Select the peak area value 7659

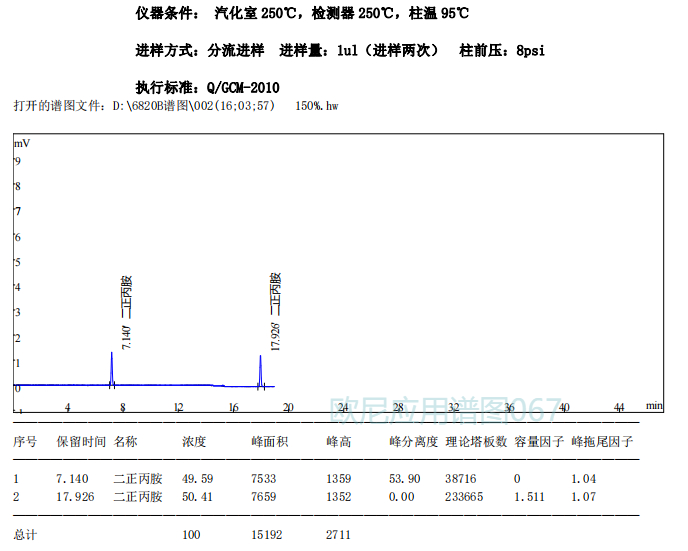(265, 495)
